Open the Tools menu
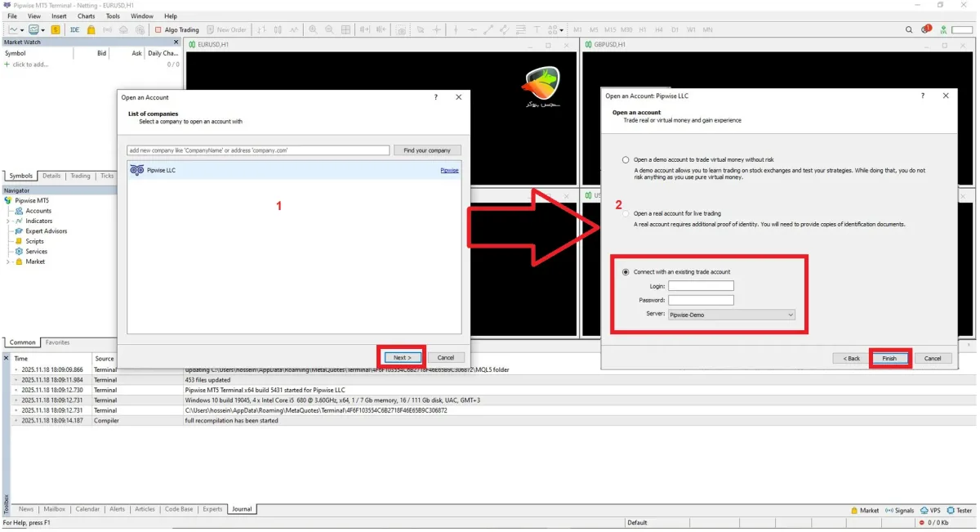Viewport: 980px width, 532px height. coord(113,16)
